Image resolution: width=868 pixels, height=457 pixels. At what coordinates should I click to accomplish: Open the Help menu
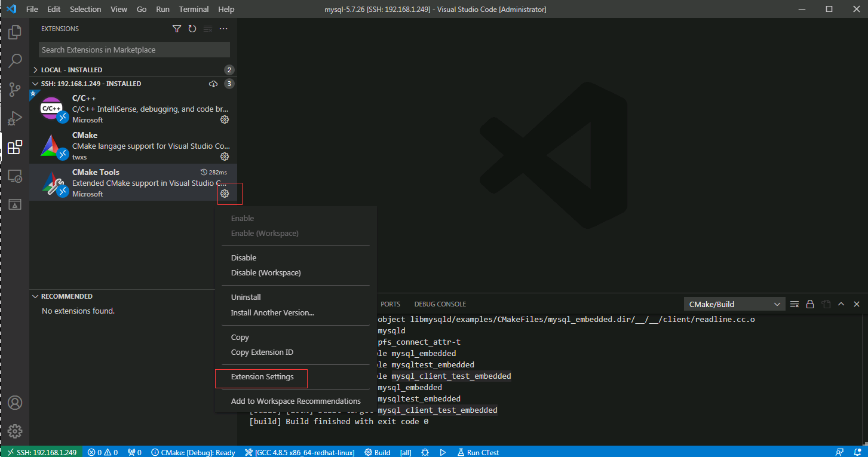pyautogui.click(x=226, y=10)
